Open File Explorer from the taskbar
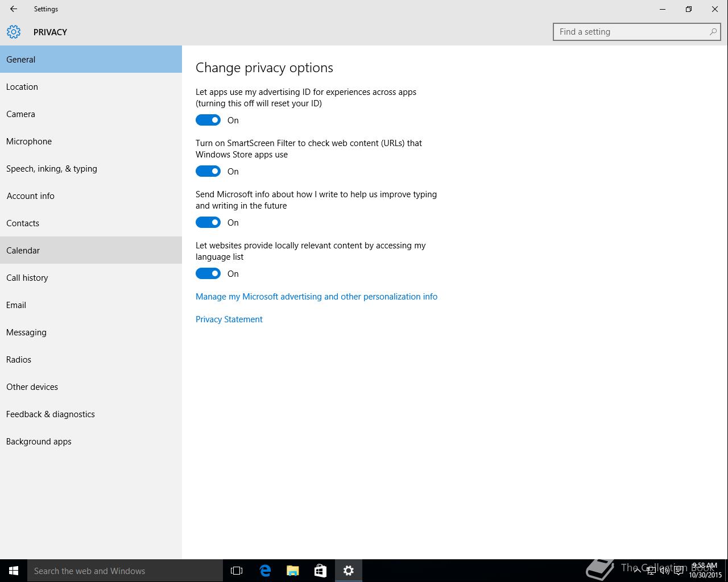This screenshot has height=582, width=728. tap(293, 571)
